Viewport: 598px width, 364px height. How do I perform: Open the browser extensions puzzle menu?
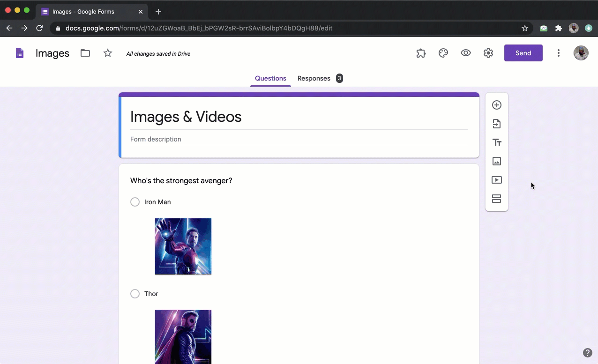coord(559,28)
